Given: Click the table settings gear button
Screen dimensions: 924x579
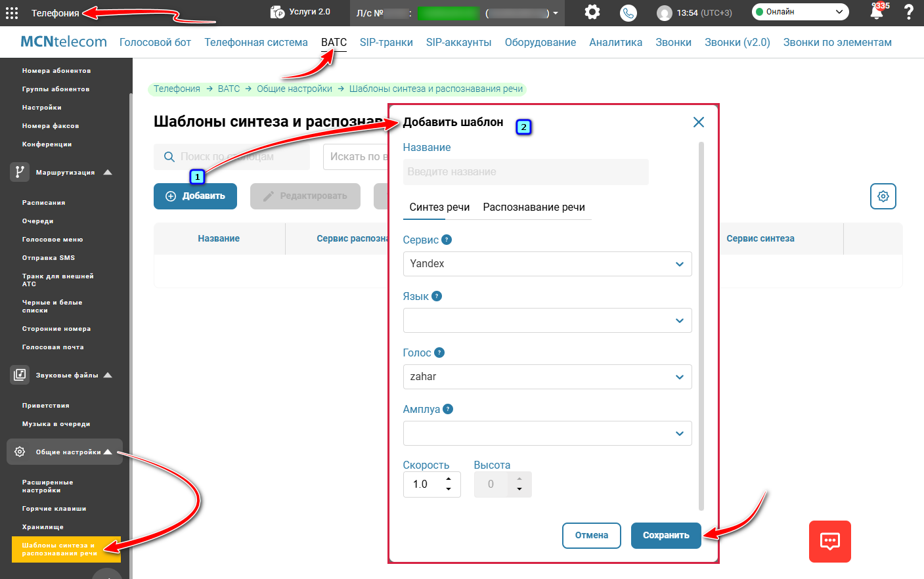Looking at the screenshot, I should [883, 196].
